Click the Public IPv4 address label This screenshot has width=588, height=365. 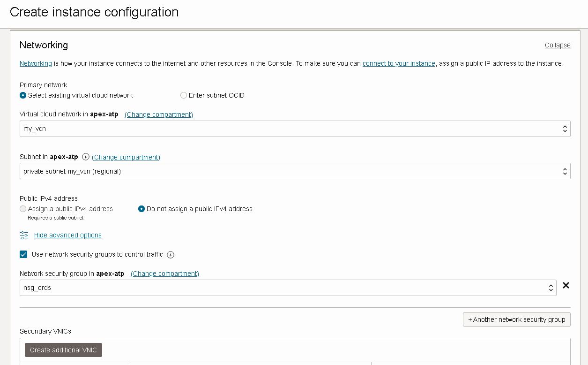click(49, 198)
